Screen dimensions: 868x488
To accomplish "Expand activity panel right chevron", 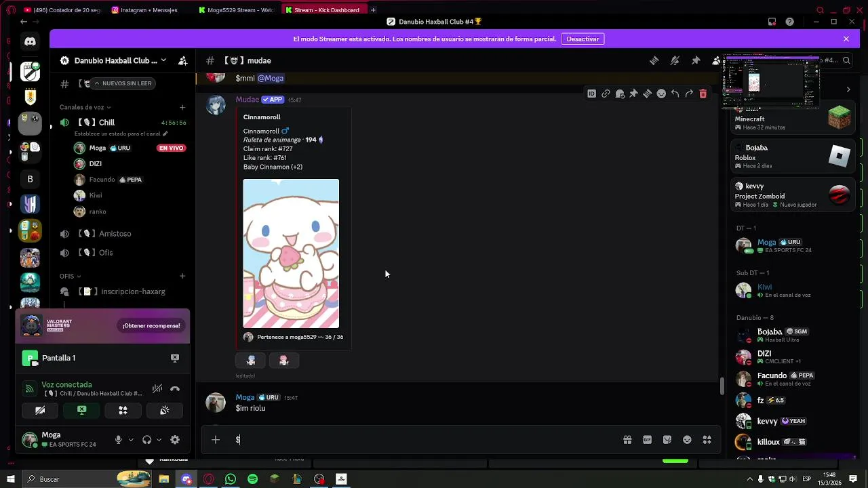I will pos(848,89).
